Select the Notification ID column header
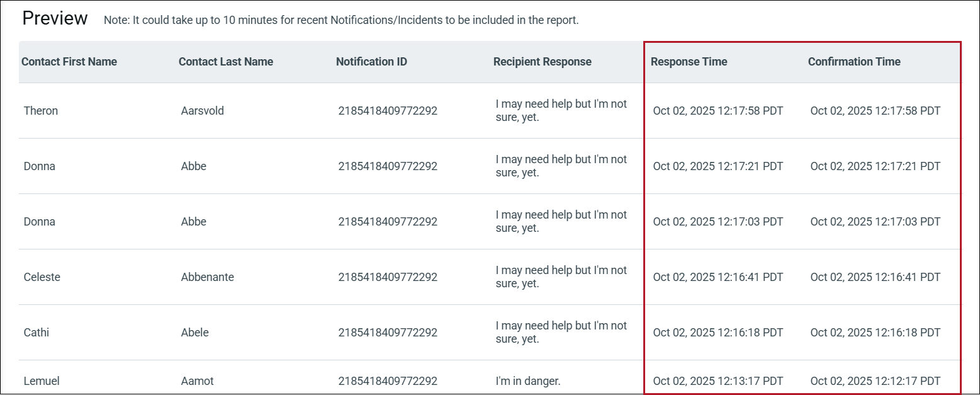Screen dimensions: 980x395 coord(371,62)
